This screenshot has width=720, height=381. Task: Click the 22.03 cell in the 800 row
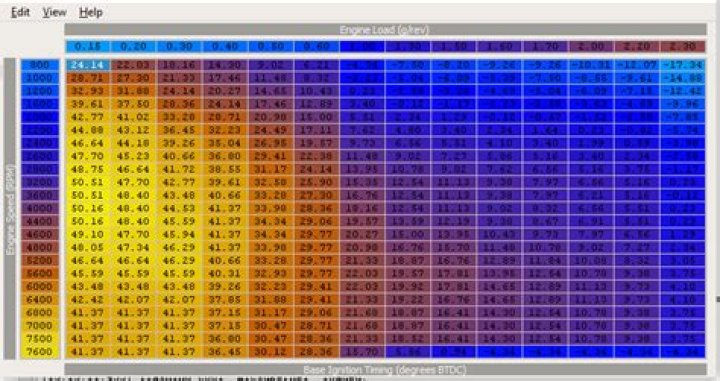tap(133, 65)
